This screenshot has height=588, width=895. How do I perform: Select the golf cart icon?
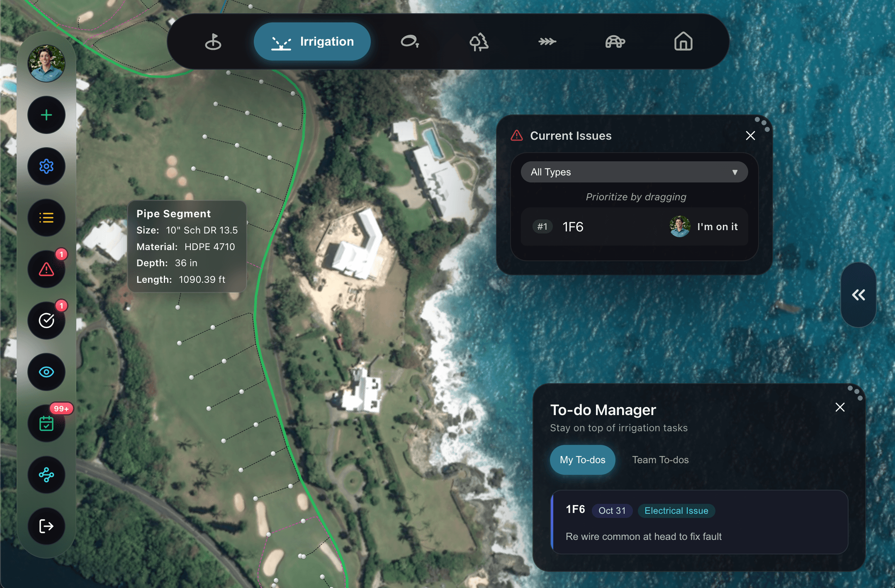point(615,41)
